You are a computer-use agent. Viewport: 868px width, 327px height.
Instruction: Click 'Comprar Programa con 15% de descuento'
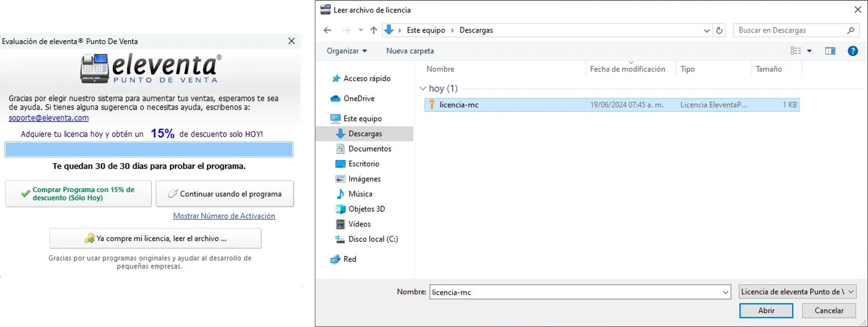79,194
